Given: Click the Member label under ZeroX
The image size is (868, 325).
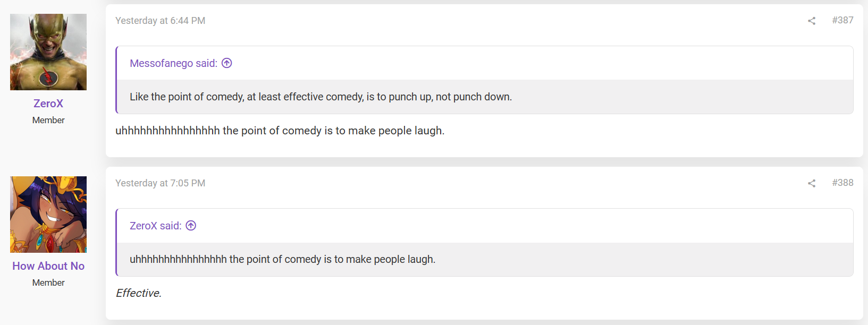Looking at the screenshot, I should (x=48, y=120).
